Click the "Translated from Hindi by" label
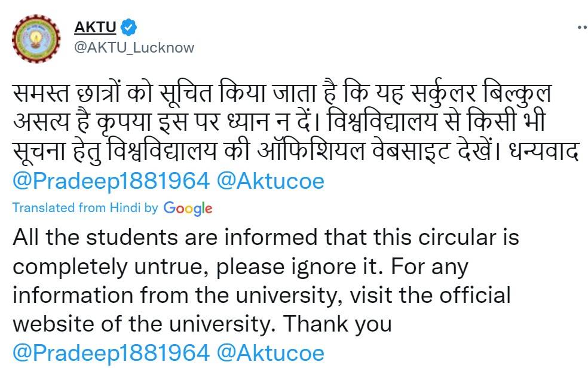The width and height of the screenshot is (588, 368). 85,208
